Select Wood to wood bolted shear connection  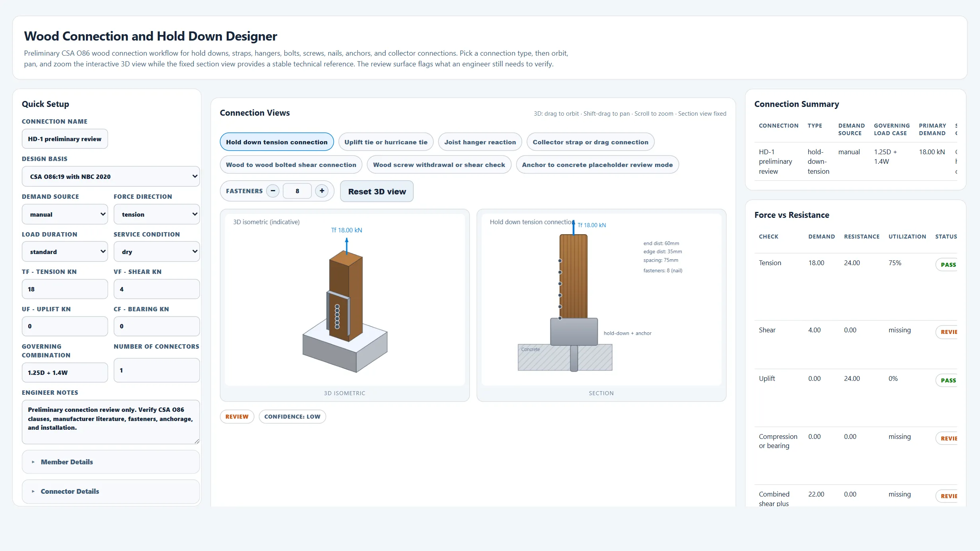(x=291, y=165)
